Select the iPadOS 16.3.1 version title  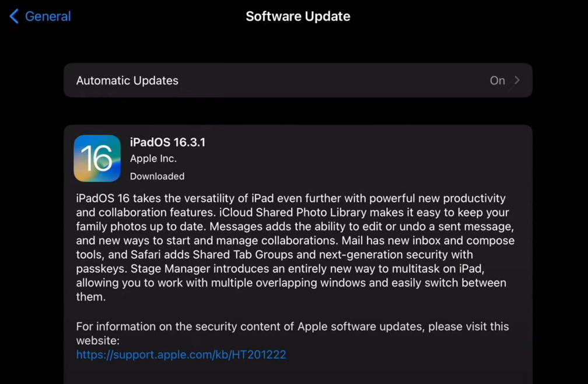[x=167, y=142]
